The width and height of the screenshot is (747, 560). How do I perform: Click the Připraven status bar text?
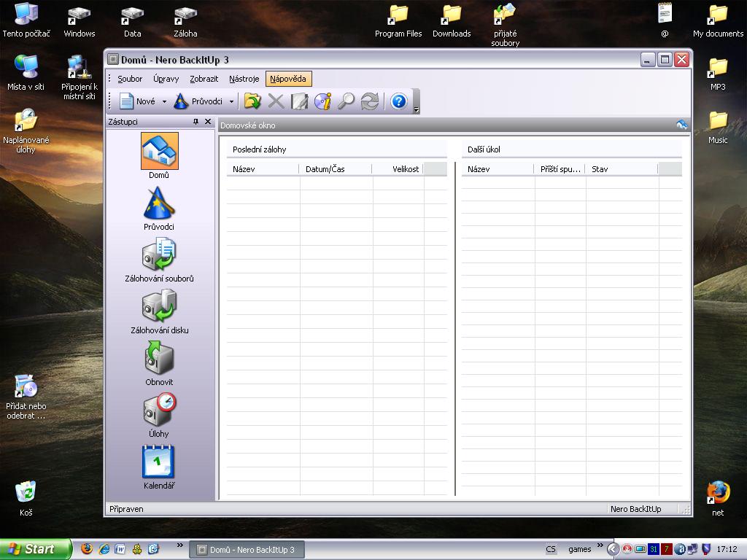[x=126, y=509]
